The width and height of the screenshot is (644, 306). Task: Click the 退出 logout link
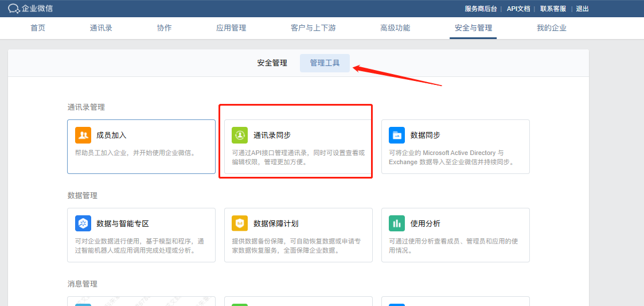pyautogui.click(x=583, y=9)
